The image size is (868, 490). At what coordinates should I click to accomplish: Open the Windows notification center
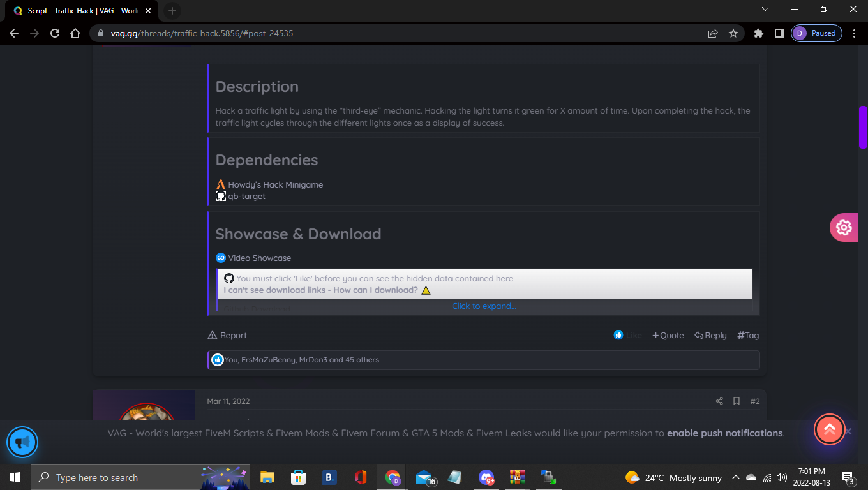coord(849,477)
